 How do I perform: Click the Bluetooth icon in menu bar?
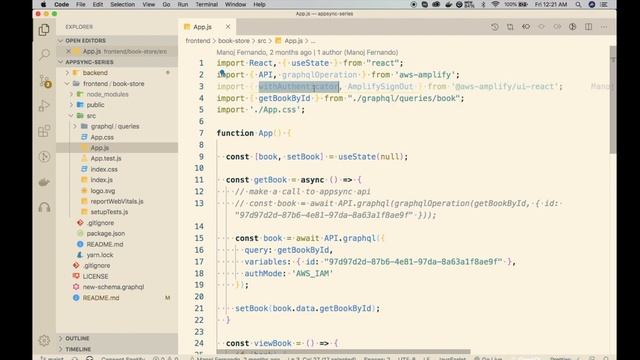(x=483, y=4)
